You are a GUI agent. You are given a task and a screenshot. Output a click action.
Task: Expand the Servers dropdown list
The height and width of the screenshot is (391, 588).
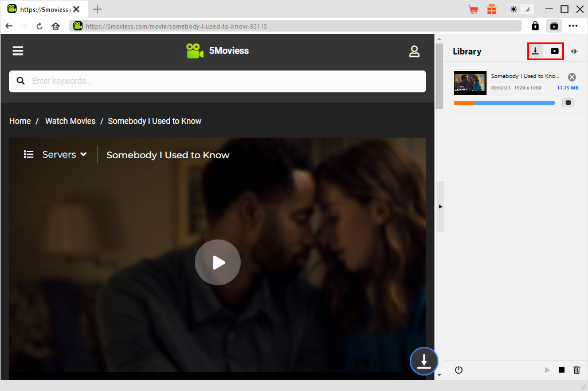tap(56, 154)
